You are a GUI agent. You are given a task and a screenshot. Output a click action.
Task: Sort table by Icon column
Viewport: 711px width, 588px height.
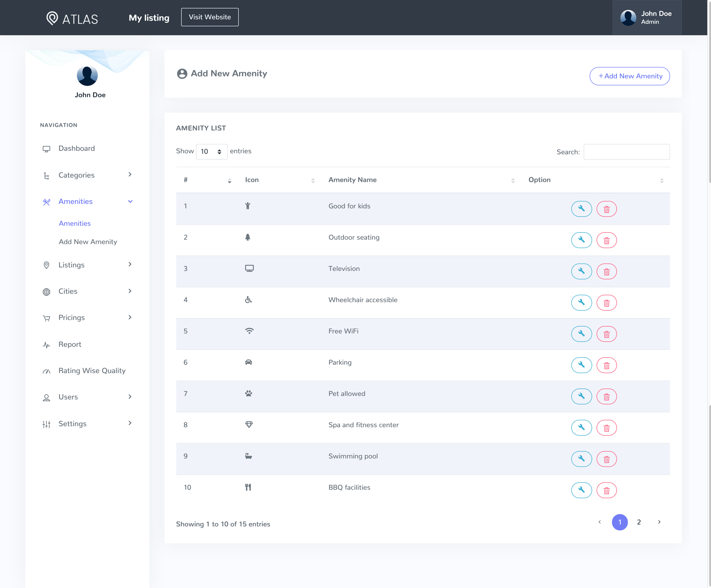312,181
